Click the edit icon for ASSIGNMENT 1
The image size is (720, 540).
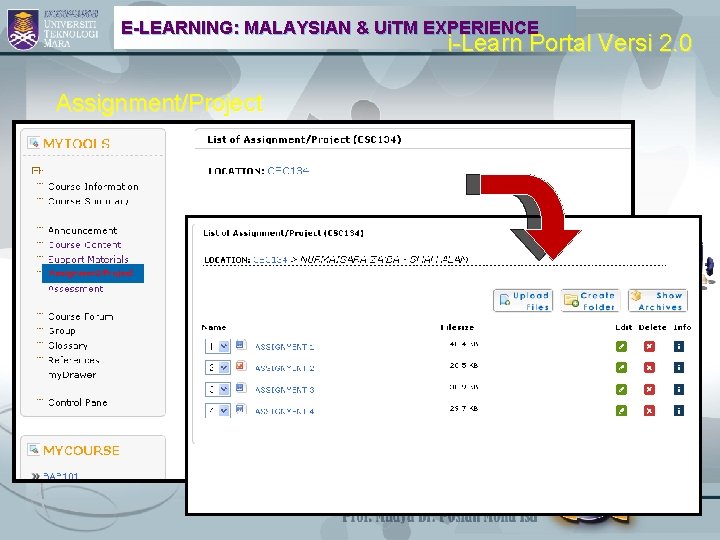click(621, 346)
